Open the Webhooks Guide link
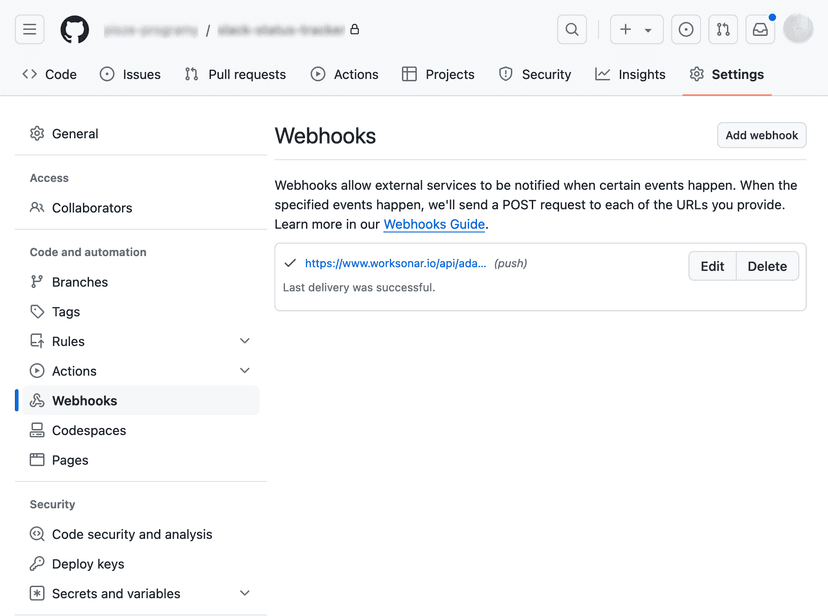 [x=434, y=224]
